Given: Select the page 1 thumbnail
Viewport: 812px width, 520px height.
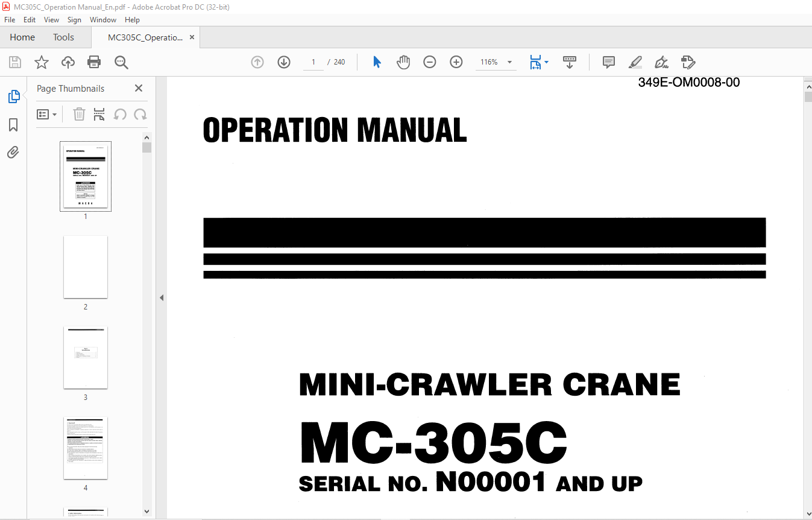Looking at the screenshot, I should [86, 176].
